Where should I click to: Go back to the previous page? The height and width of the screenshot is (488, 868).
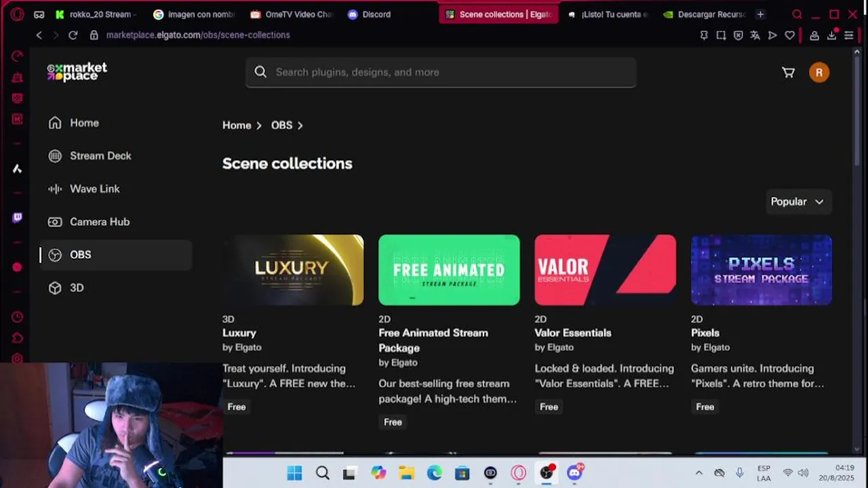tap(39, 35)
